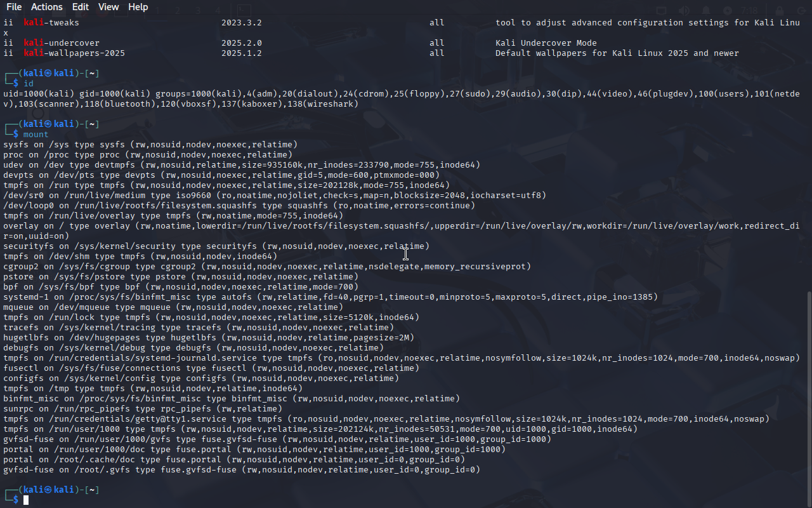Click 'Default wallpapers for Kali Linux 2025' description
This screenshot has width=812, height=508.
pos(592,53)
